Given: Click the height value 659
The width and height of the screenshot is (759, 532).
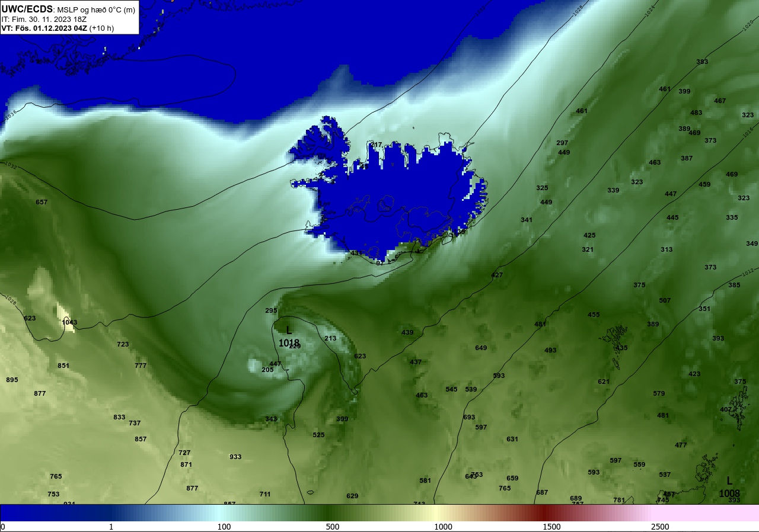Looking at the screenshot, I should tap(512, 478).
